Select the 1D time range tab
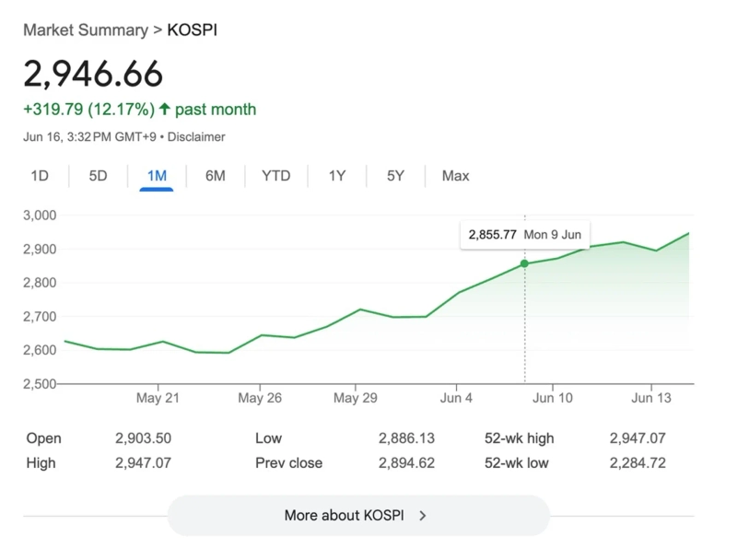The width and height of the screenshot is (737, 560). click(x=40, y=175)
